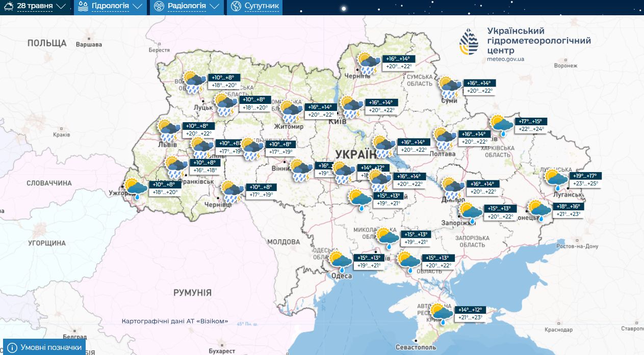Click the weather icon over Crimea
Screen dimensions: 644x355
point(441,314)
